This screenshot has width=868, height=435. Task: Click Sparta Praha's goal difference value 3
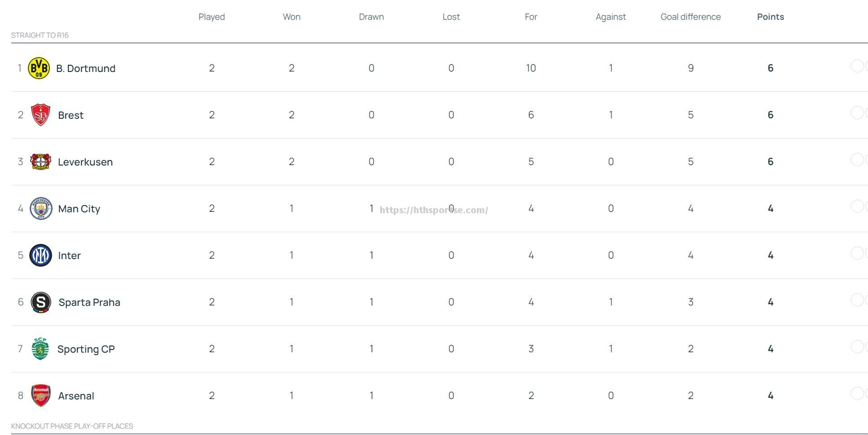pyautogui.click(x=691, y=302)
